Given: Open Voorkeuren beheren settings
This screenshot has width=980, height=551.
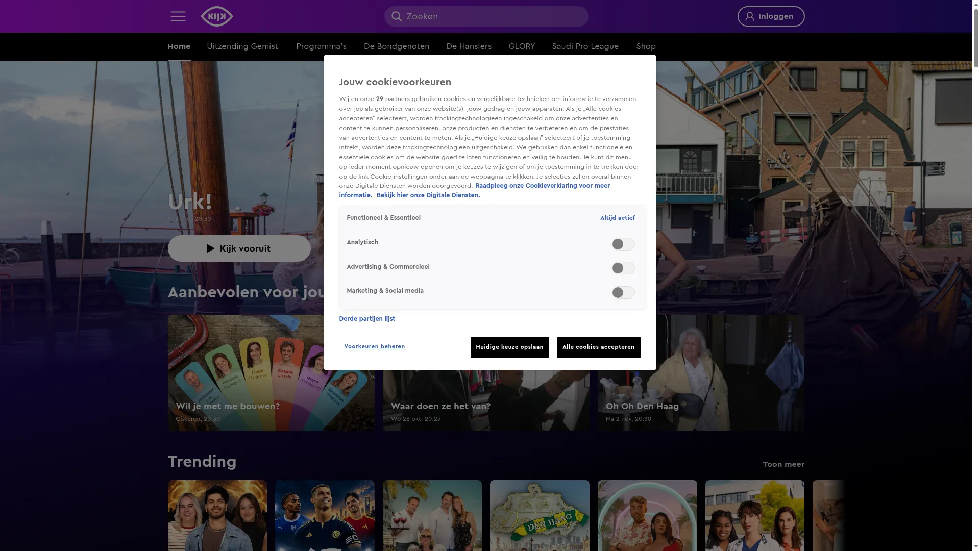Looking at the screenshot, I should [x=375, y=347].
